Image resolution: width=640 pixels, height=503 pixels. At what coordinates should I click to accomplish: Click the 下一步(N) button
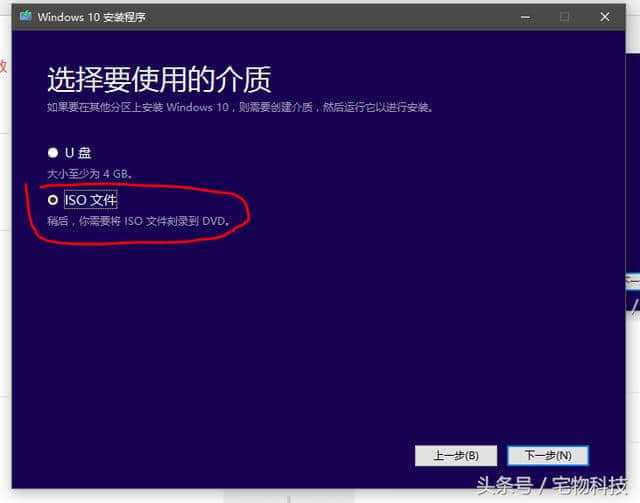[x=548, y=455]
